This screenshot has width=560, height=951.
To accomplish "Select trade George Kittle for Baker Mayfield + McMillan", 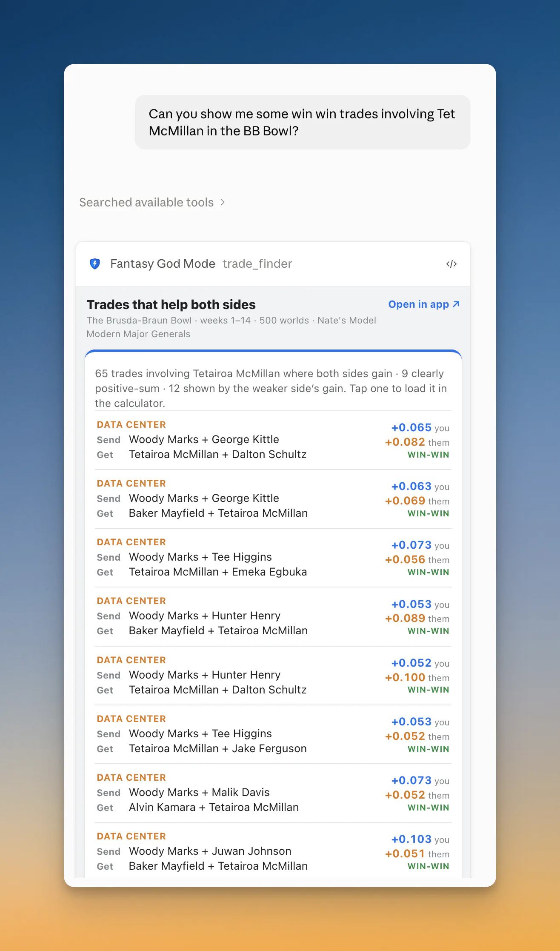I will click(x=273, y=499).
